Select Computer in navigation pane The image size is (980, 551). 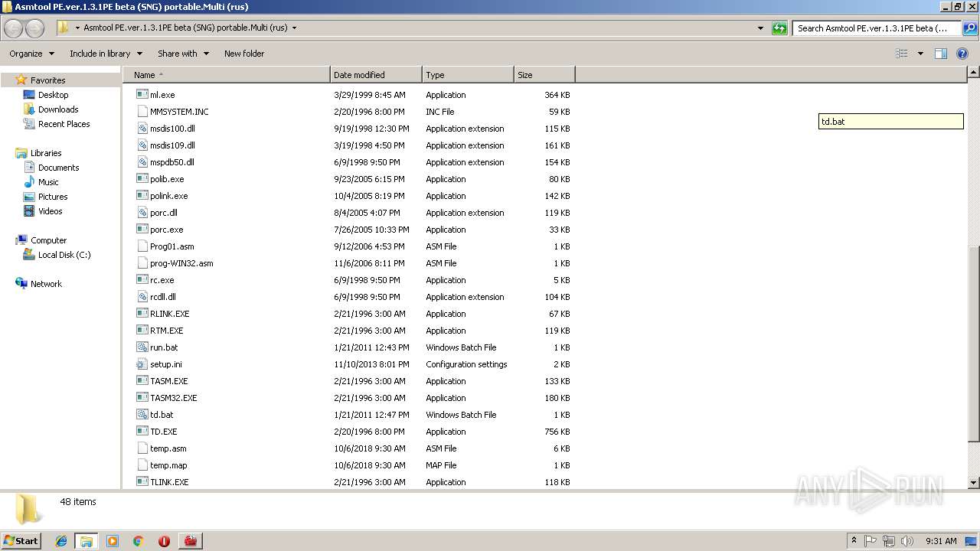pos(48,240)
